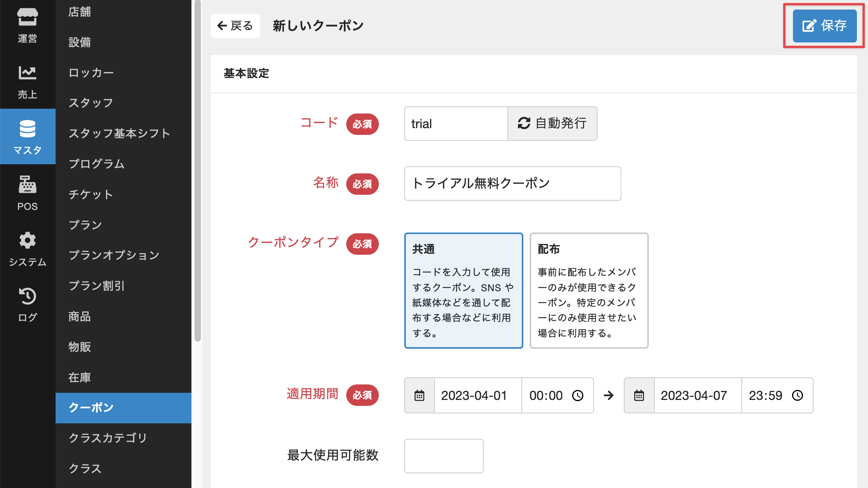Open the システム gear settings icon
Screen dimensions: 868x488
[27, 241]
